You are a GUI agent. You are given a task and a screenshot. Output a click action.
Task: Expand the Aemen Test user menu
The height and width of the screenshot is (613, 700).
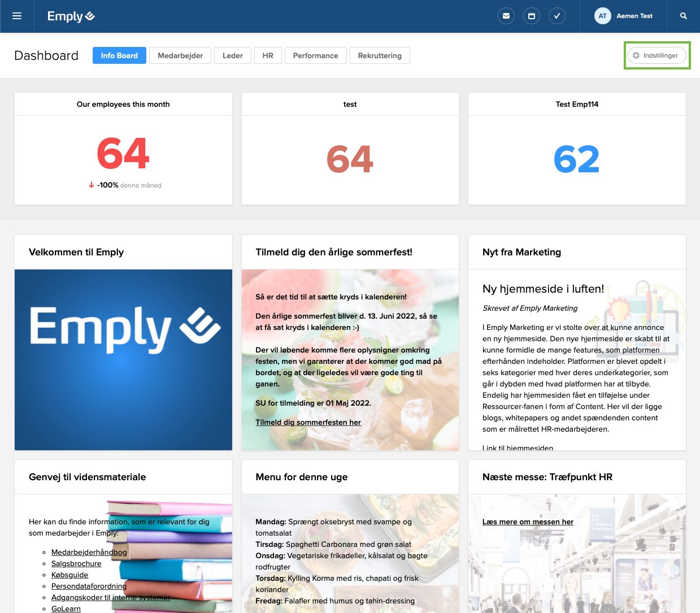pos(634,16)
